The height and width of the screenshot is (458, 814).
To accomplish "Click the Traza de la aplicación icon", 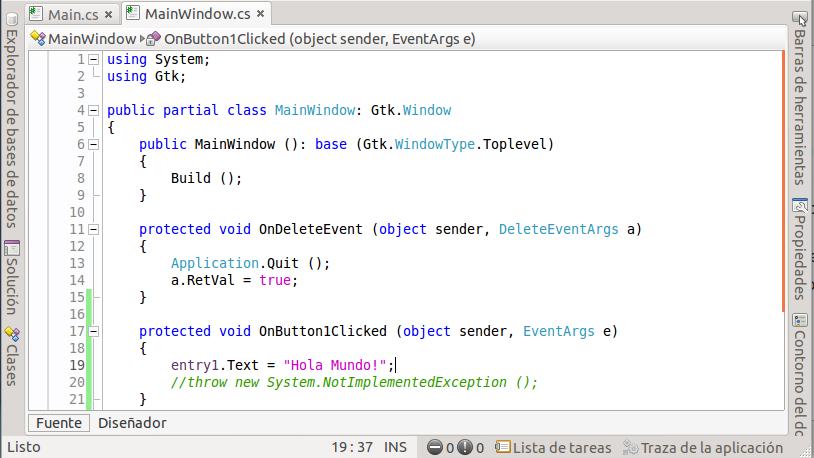I will click(x=630, y=447).
